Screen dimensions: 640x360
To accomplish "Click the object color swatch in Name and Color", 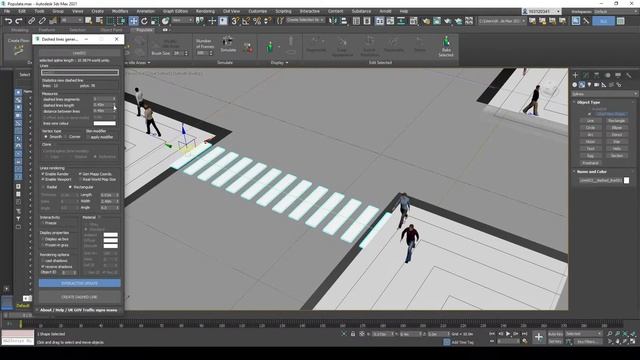I will click(x=627, y=180).
